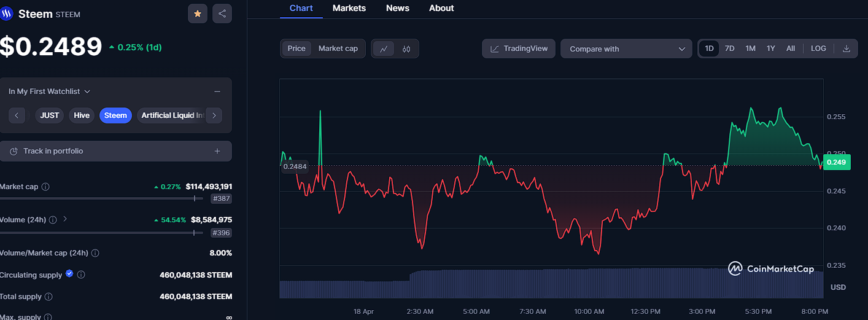Click the 0.25% (1d) change indicator
Viewport: 868px width, 320px height.
[x=135, y=47]
